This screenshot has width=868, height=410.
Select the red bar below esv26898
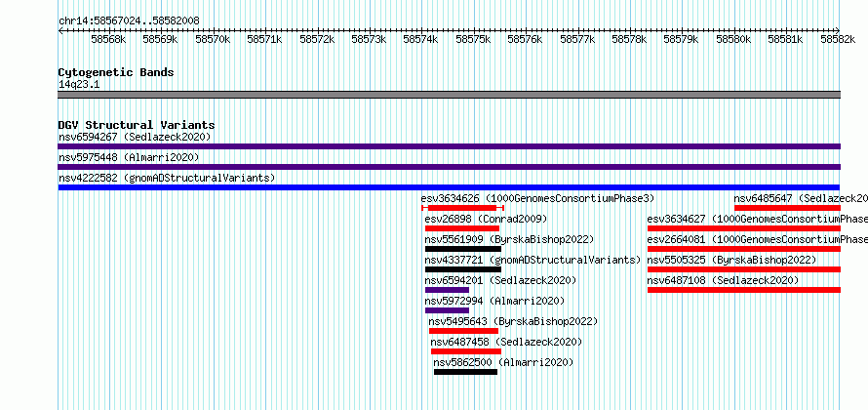pyautogui.click(x=462, y=228)
